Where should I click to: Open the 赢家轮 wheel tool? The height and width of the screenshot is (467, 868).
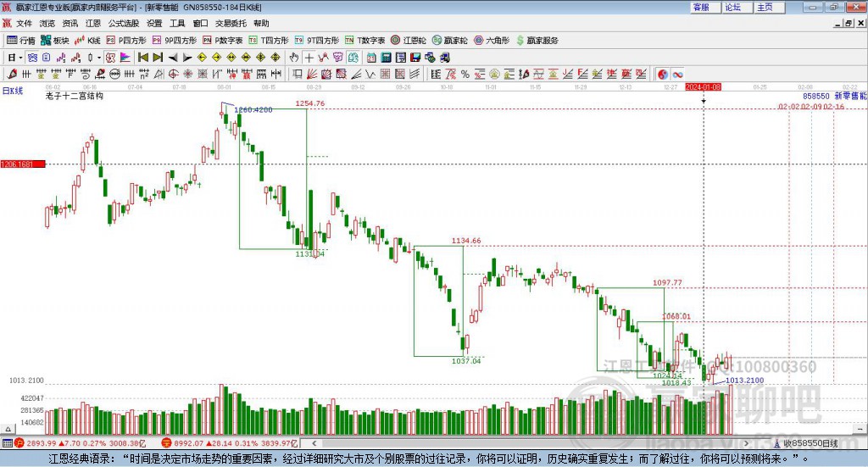450,41
